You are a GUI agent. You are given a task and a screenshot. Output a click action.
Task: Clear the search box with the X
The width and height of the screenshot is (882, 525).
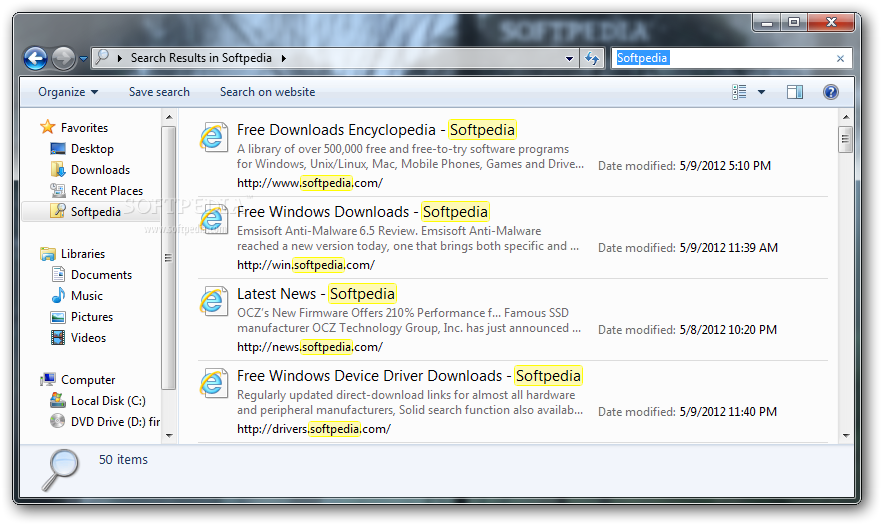tap(840, 59)
